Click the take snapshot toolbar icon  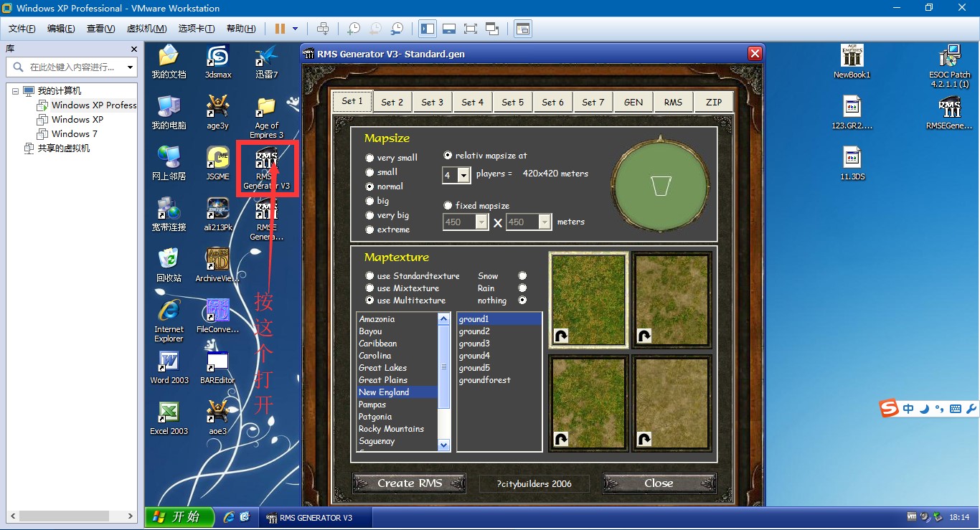354,29
